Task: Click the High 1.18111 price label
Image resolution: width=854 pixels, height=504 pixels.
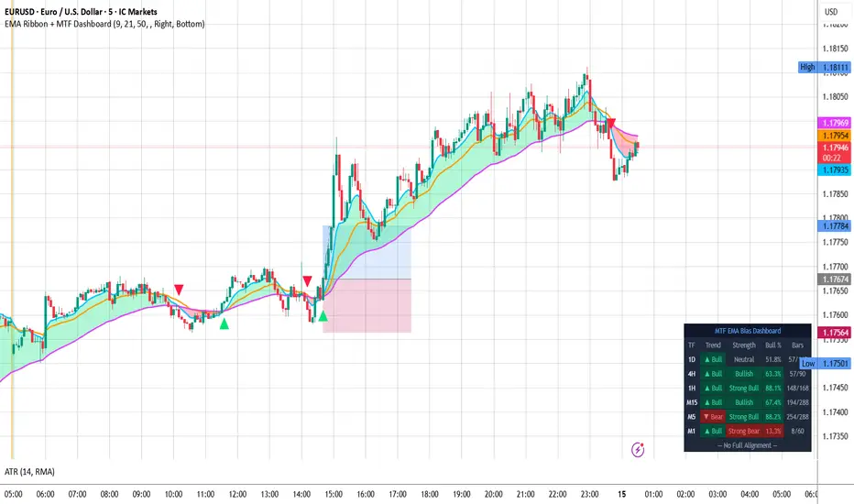Action: 825,68
